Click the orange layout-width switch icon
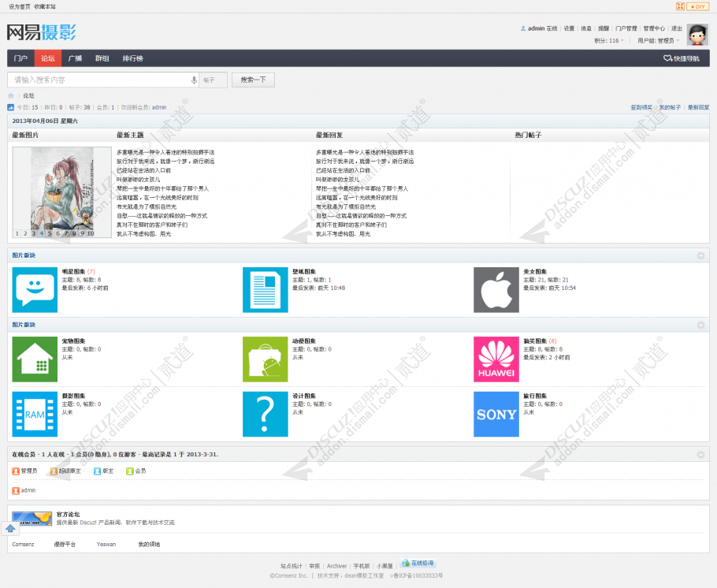 [680, 6]
